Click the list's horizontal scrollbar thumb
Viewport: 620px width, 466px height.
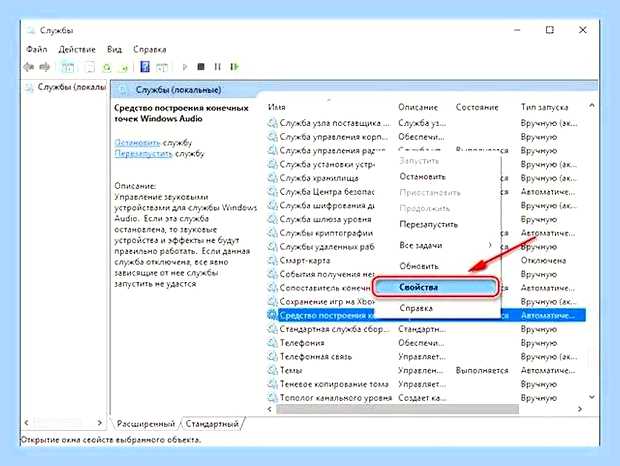(x=397, y=409)
